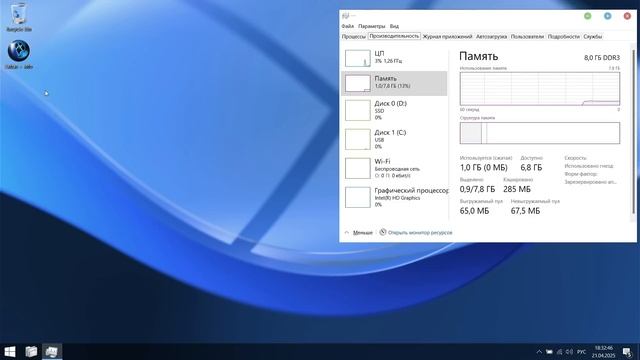Open the network tray icon
Image resolution: width=640 pixels, height=360 pixels.
[x=559, y=352]
